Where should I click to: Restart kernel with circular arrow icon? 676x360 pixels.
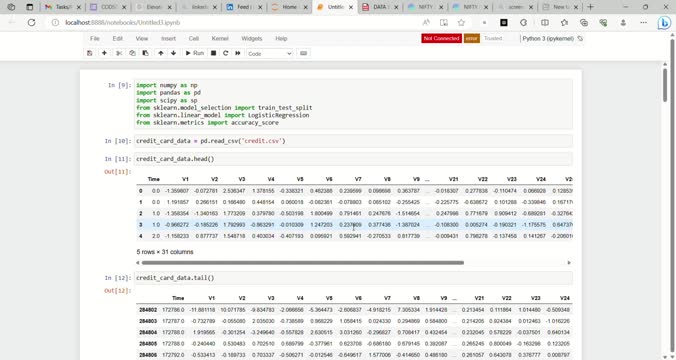click(225, 53)
